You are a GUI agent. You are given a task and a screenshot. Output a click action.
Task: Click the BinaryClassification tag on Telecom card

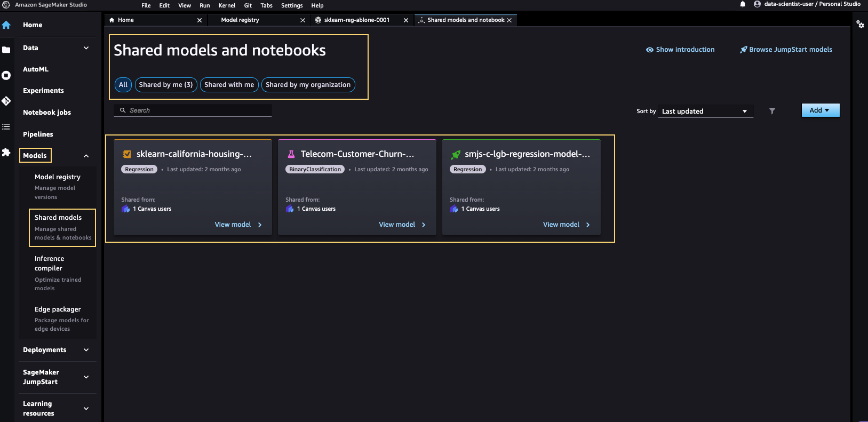pyautogui.click(x=315, y=170)
